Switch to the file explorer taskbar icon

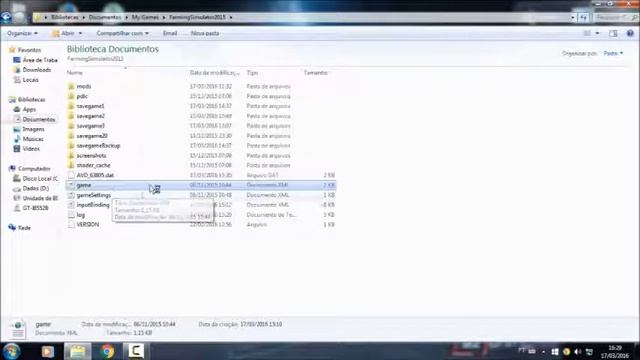[x=78, y=351]
